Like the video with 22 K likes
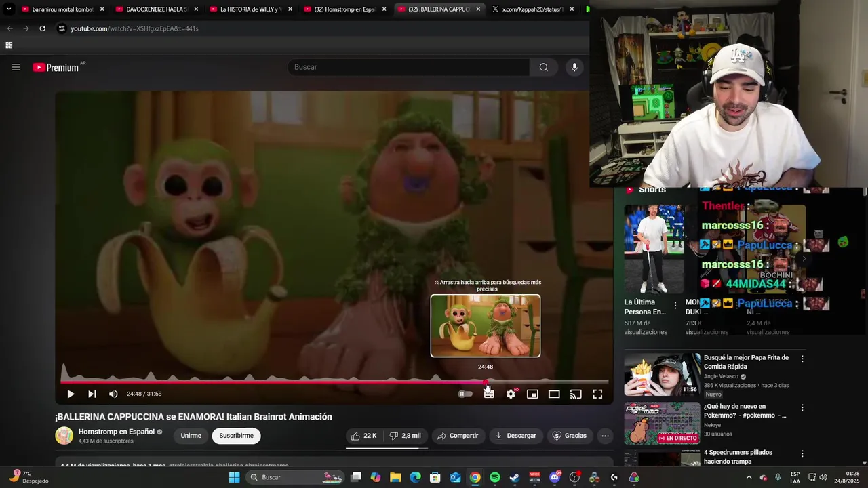 (x=363, y=436)
